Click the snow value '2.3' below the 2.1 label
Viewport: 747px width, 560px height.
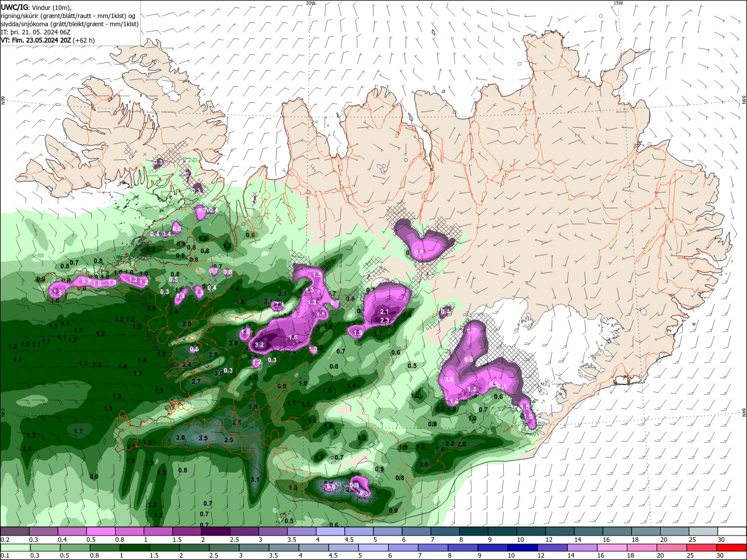click(x=385, y=321)
